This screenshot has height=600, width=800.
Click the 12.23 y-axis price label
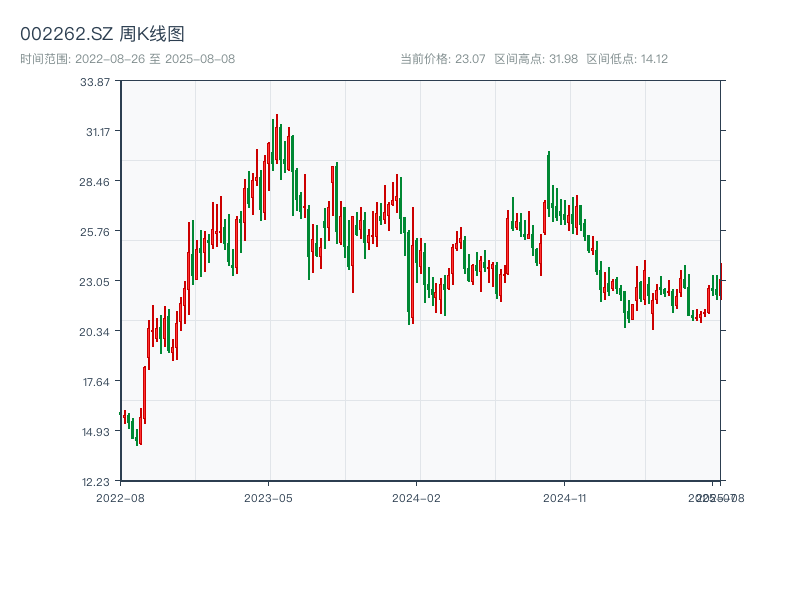[x=95, y=482]
